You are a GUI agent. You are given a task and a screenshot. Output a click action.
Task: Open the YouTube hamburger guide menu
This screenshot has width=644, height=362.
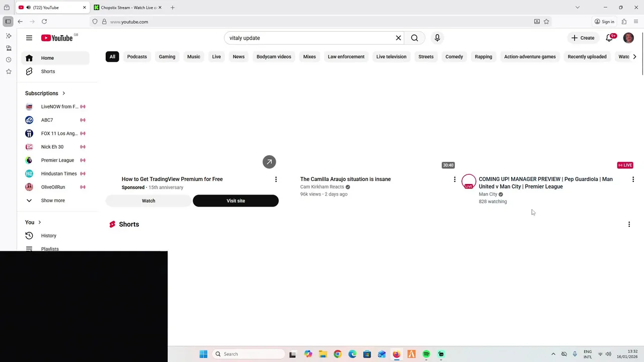click(29, 38)
